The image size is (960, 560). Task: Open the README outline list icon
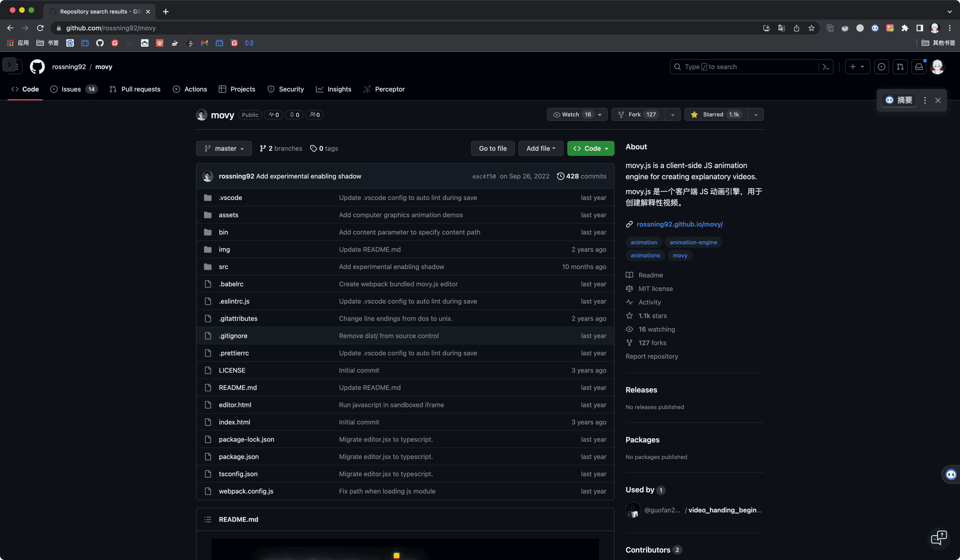208,519
